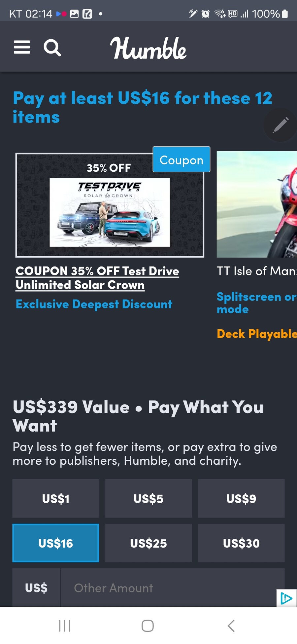Tap the search magnifier icon
This screenshot has height=644, width=297.
pyautogui.click(x=52, y=48)
